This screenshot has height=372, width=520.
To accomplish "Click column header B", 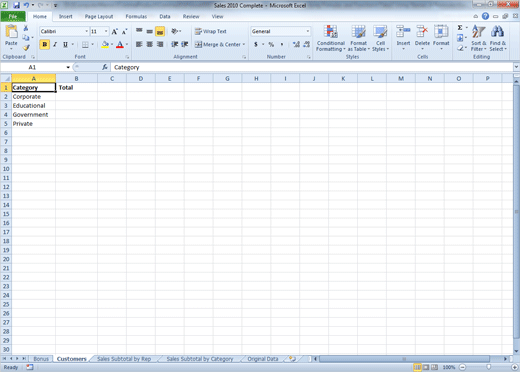I will tap(76, 79).
